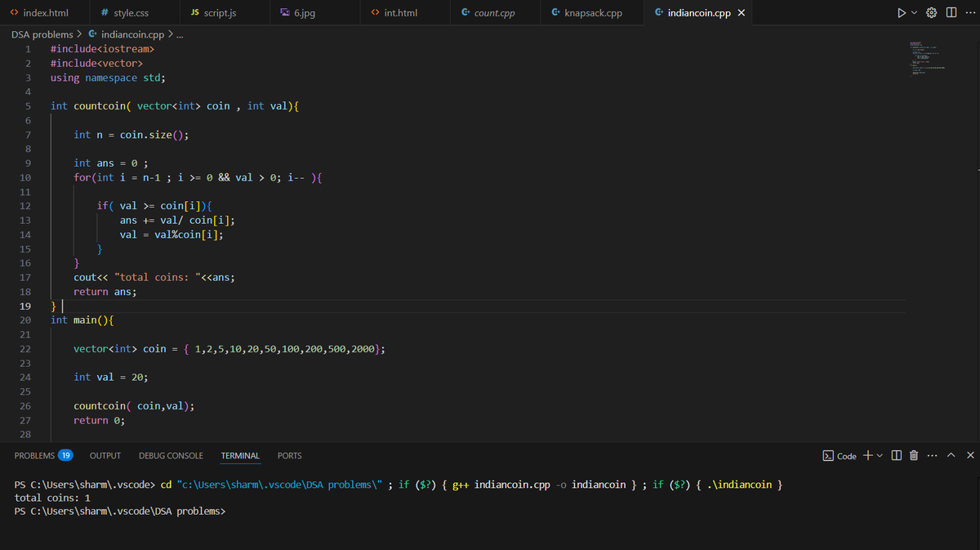This screenshot has height=550, width=980.
Task: Switch to the OUTPUT panel tab
Action: coord(105,455)
